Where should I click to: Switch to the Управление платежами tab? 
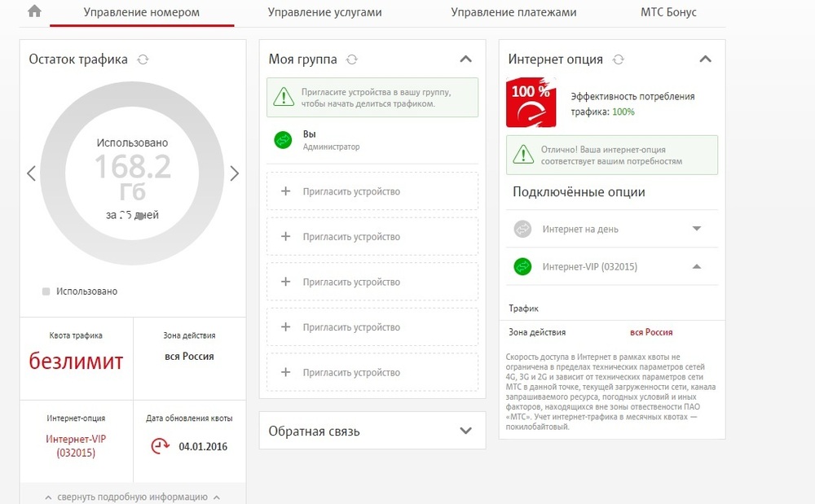[x=513, y=12]
